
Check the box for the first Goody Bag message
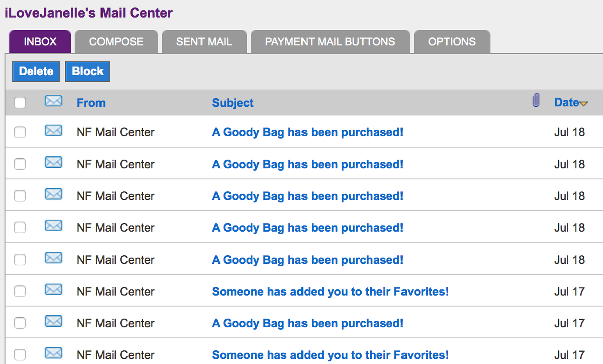[20, 133]
